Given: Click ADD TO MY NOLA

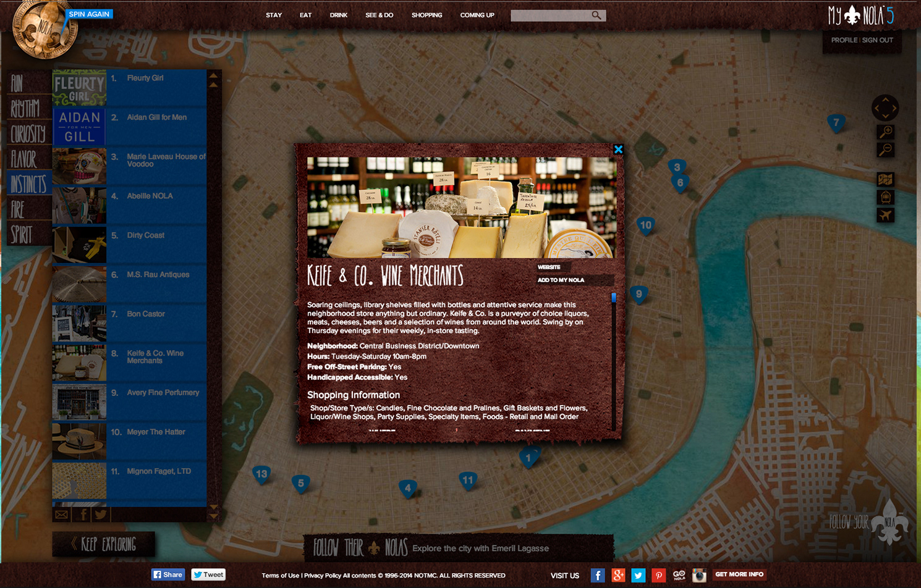Looking at the screenshot, I should pyautogui.click(x=561, y=280).
